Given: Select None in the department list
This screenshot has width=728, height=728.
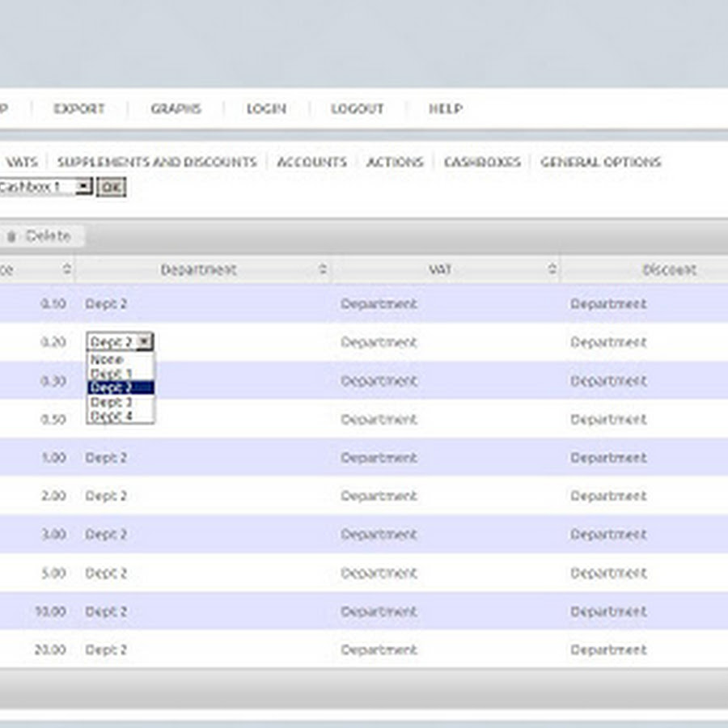Looking at the screenshot, I should [x=108, y=359].
